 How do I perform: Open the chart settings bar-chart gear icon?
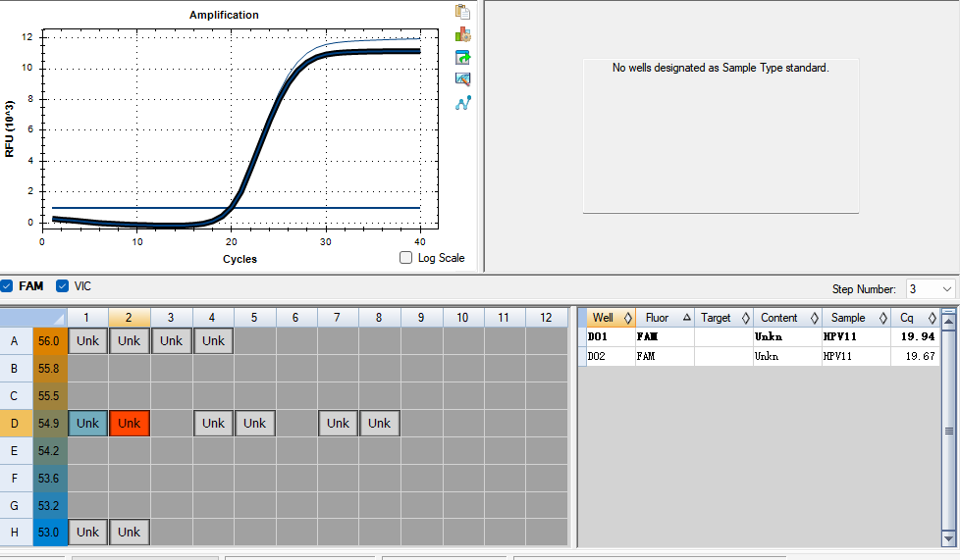tap(463, 34)
